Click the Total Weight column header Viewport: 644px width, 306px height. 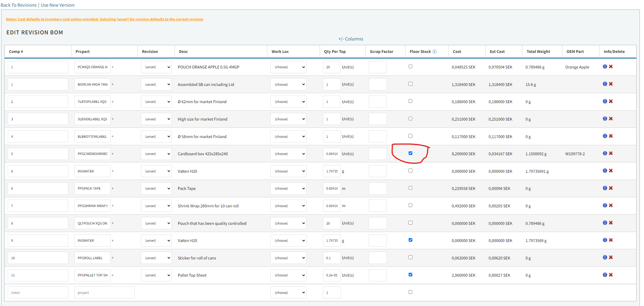point(538,52)
